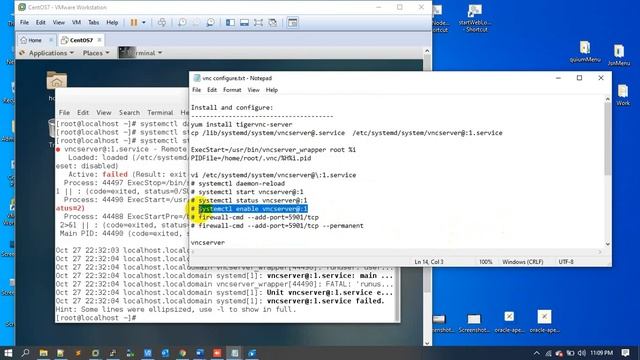Open the notification center icon
This screenshot has width=640, height=360.
[x=626, y=353]
